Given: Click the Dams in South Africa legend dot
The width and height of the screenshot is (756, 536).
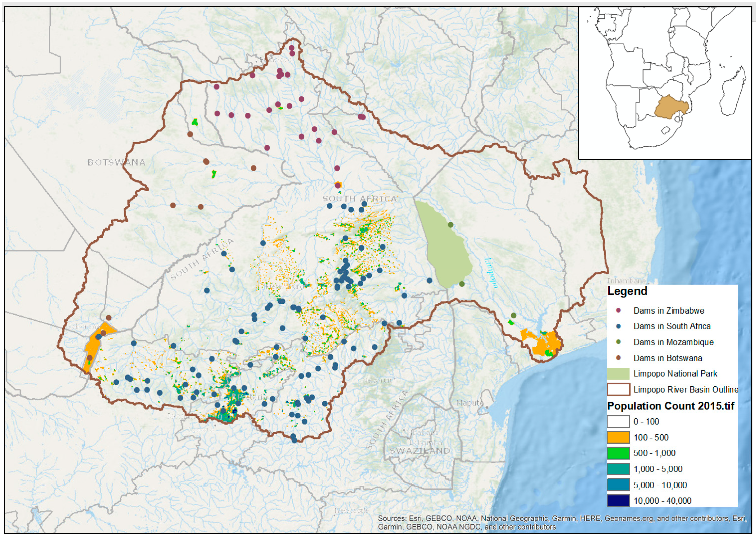Looking at the screenshot, I should pos(618,326).
